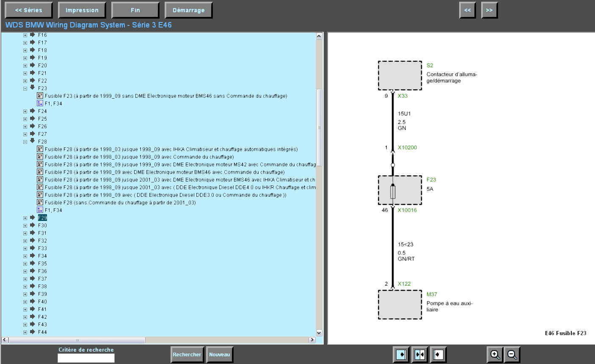Screen dimensions: 595x364
Task: Expand the F20 tree node
Action: click(25, 66)
